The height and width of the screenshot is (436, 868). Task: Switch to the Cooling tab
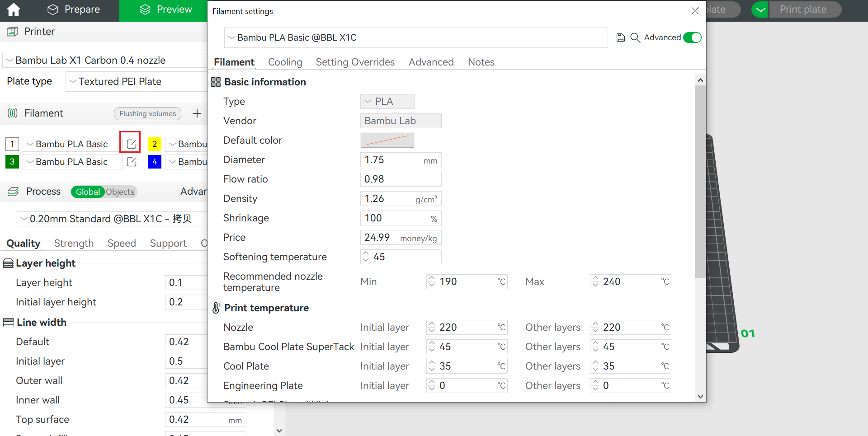(x=285, y=62)
